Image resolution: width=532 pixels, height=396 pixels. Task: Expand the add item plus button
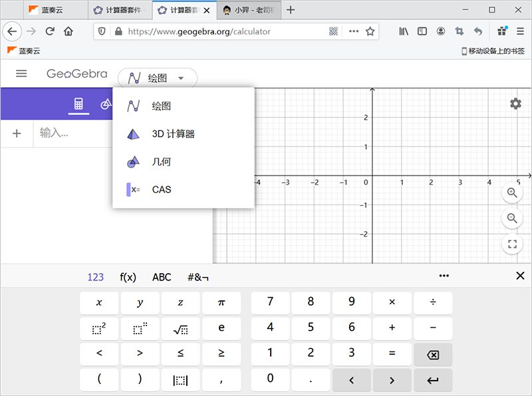tap(17, 134)
